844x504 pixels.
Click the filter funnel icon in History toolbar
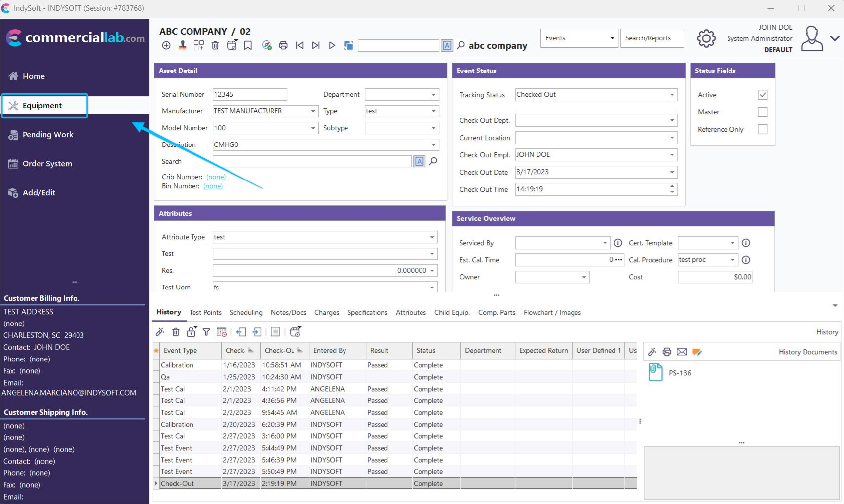pyautogui.click(x=206, y=332)
